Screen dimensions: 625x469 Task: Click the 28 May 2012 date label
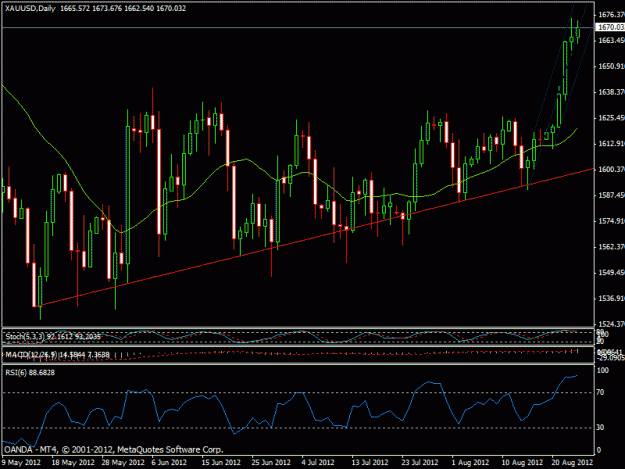123,463
